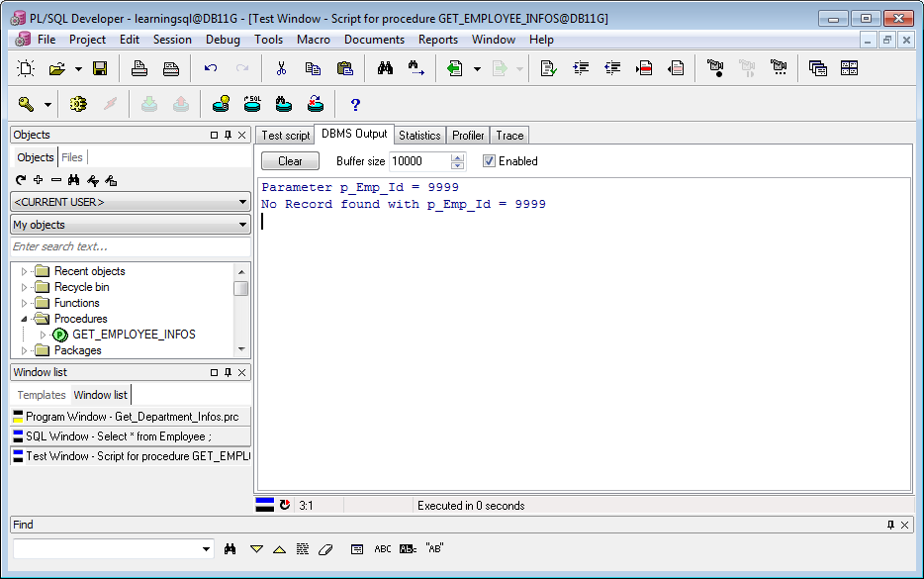
Task: Pin the Find panel
Action: point(890,525)
